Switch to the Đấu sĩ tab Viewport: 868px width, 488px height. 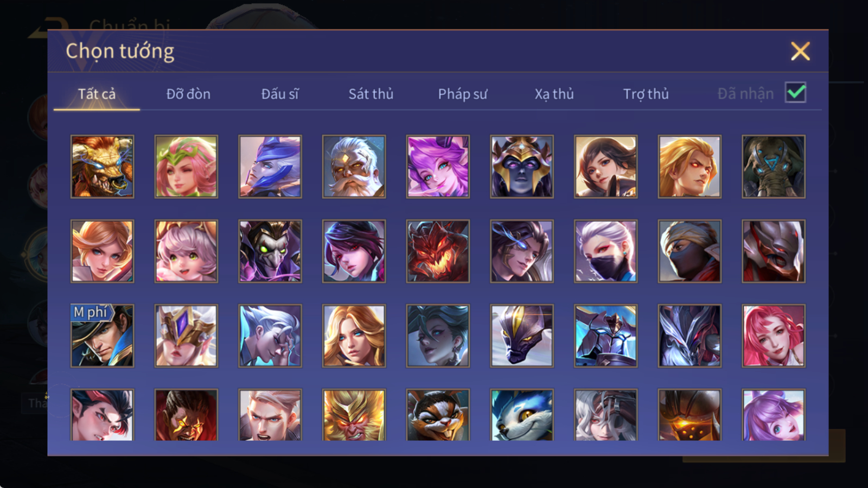pos(280,94)
